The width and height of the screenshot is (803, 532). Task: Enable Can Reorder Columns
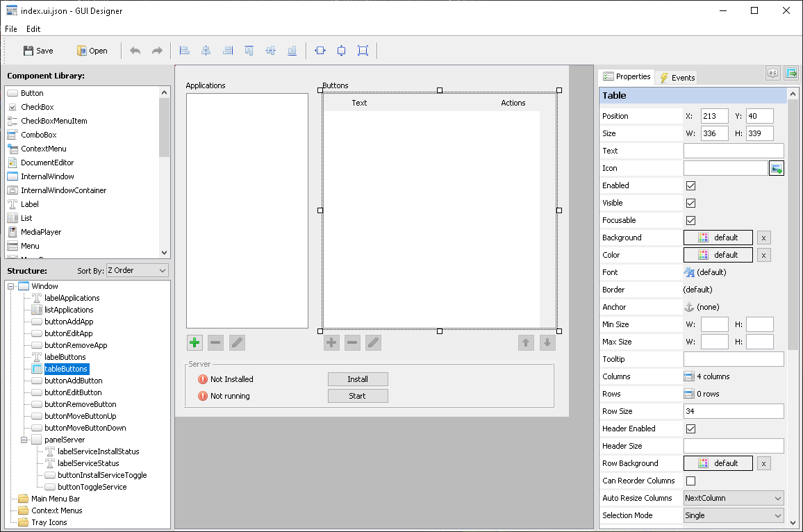pos(691,481)
